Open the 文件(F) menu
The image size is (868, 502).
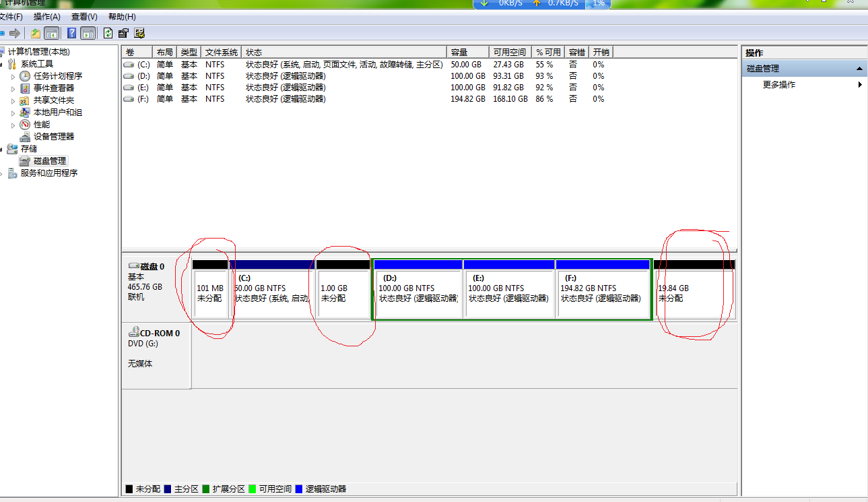coord(11,16)
